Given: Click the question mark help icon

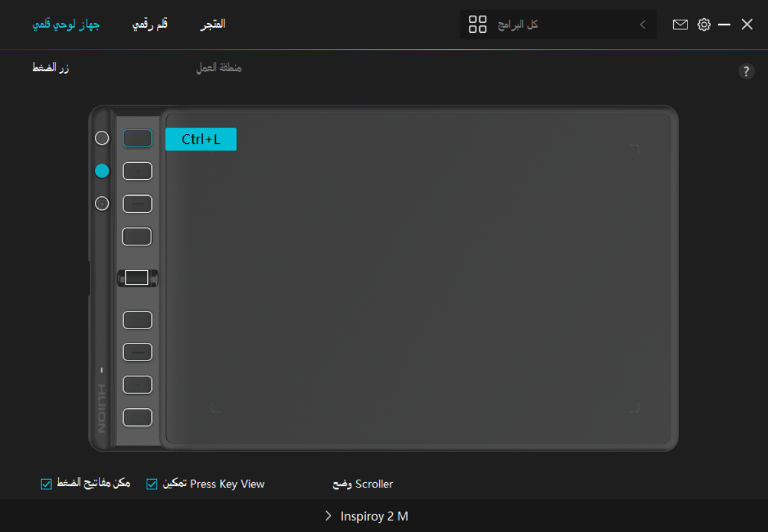Looking at the screenshot, I should point(746,72).
